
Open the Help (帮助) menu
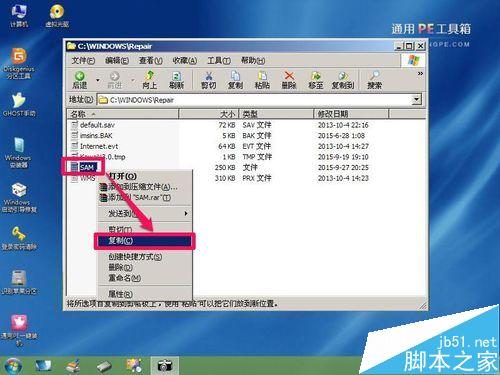[x=253, y=61]
